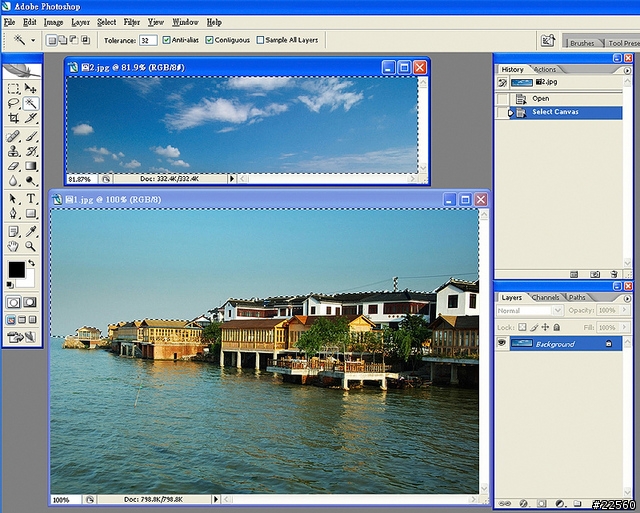Open the Image menu
The height and width of the screenshot is (513, 640).
click(53, 22)
